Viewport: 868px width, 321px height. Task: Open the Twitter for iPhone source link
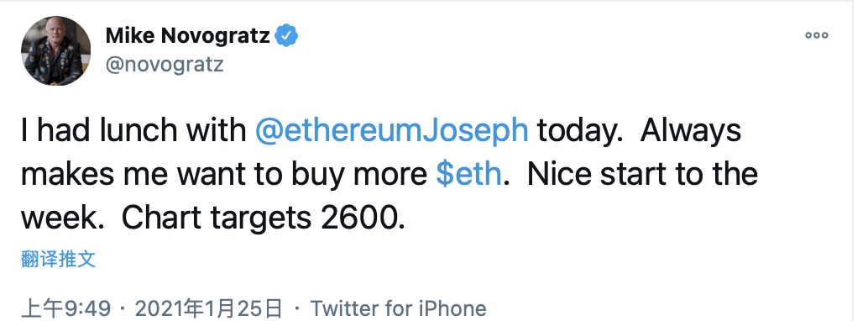pos(398,308)
